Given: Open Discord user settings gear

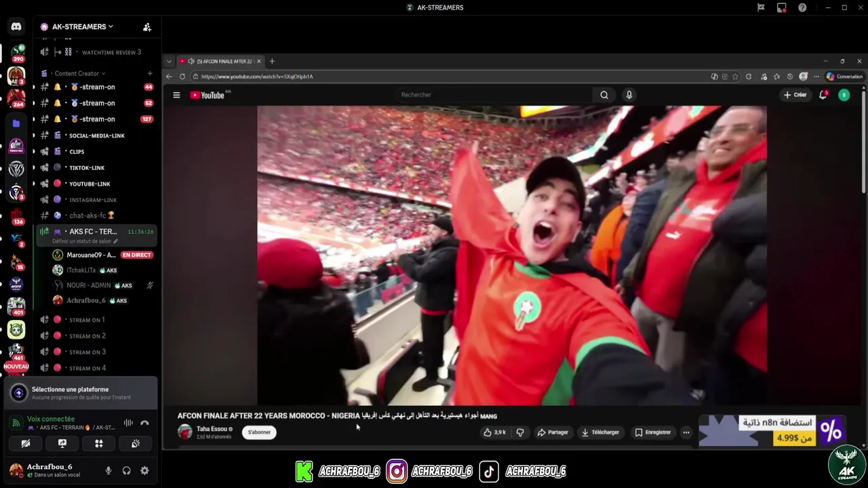Looking at the screenshot, I should coord(144,470).
